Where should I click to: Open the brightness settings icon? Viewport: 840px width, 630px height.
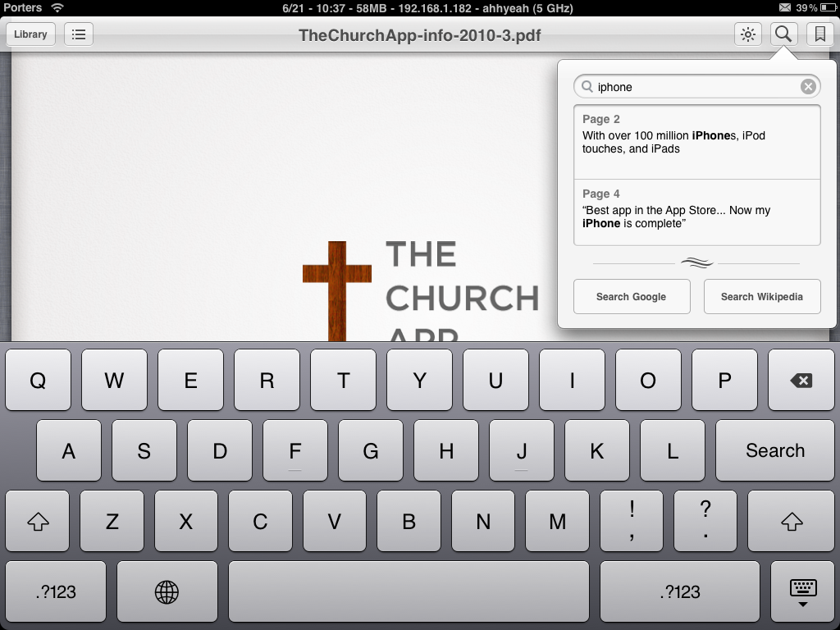pos(747,34)
